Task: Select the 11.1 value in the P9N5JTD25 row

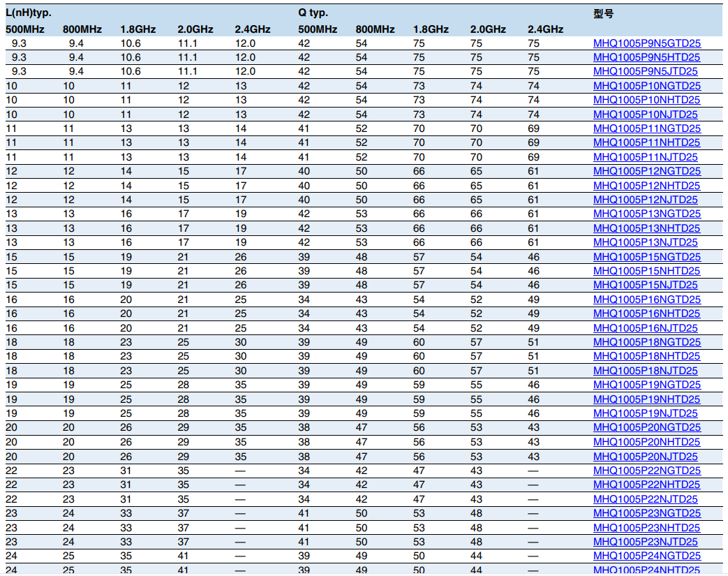Action: click(x=188, y=71)
